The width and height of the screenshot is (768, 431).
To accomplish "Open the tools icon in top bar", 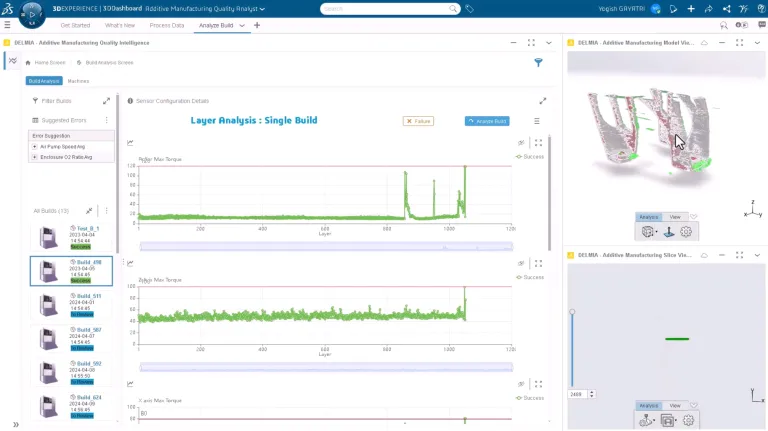I will coord(744,9).
